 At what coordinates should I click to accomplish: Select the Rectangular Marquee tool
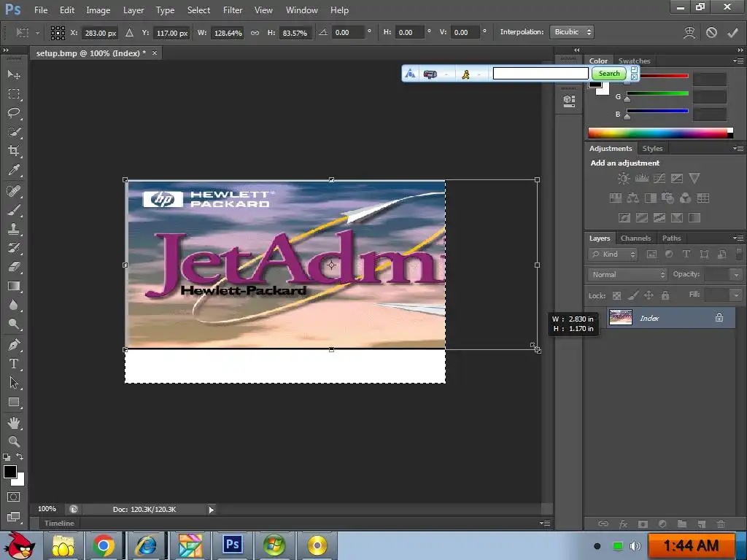point(14,94)
